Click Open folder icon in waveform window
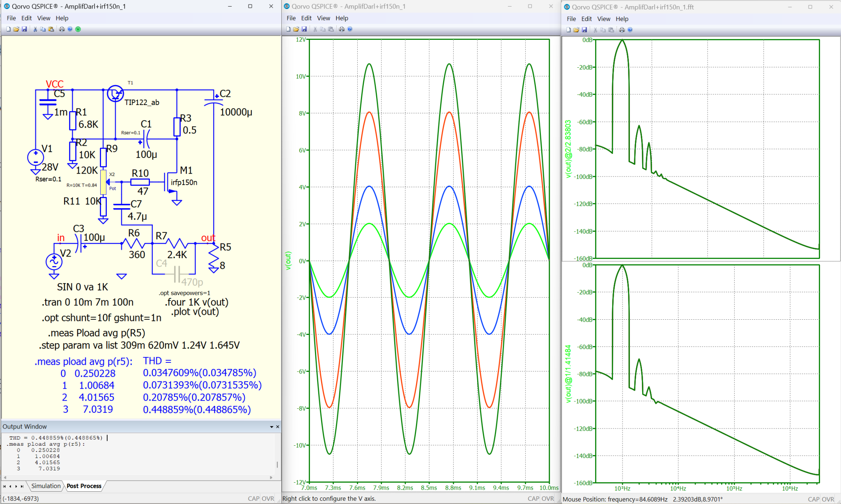This screenshot has height=504, width=841. (x=296, y=29)
